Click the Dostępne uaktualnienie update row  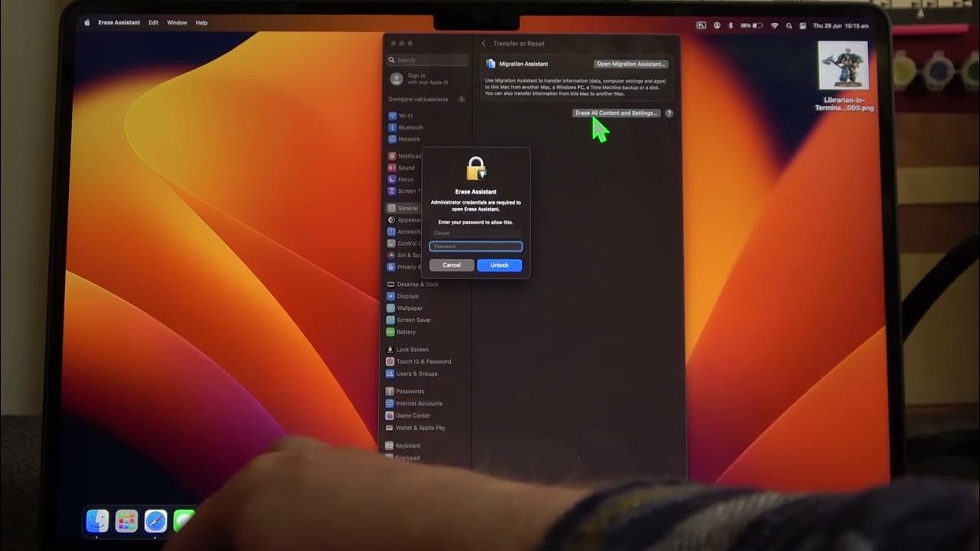427,99
